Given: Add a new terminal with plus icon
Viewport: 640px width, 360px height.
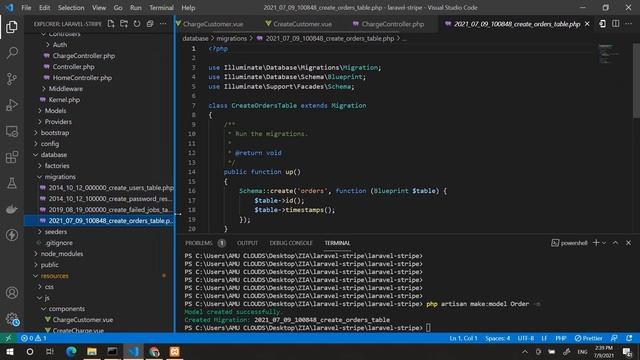Looking at the screenshot, I should [596, 242].
